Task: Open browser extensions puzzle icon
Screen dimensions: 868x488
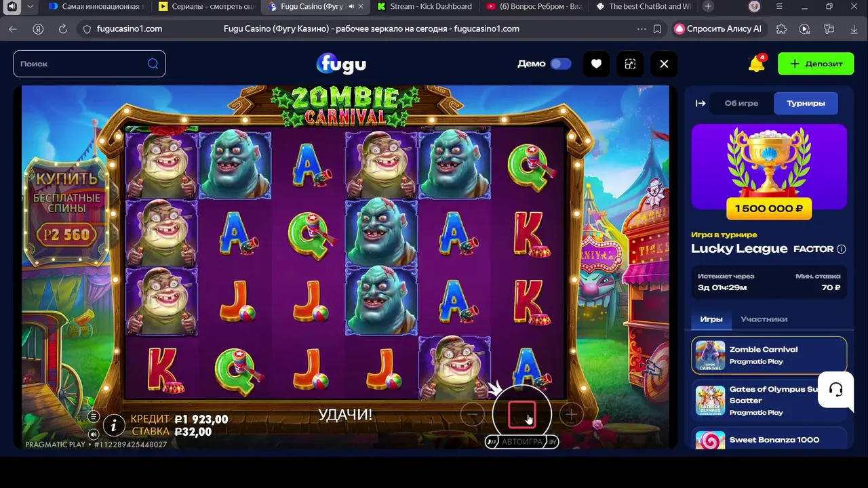Action: pyautogui.click(x=781, y=29)
